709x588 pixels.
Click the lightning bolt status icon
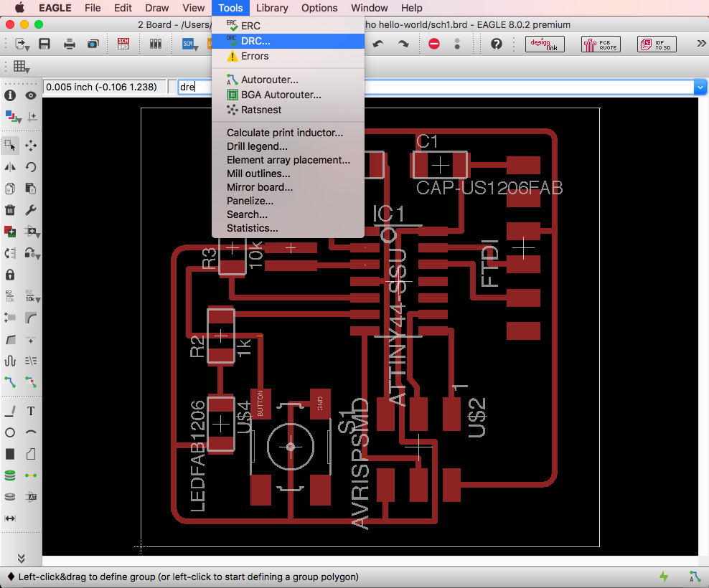(664, 577)
